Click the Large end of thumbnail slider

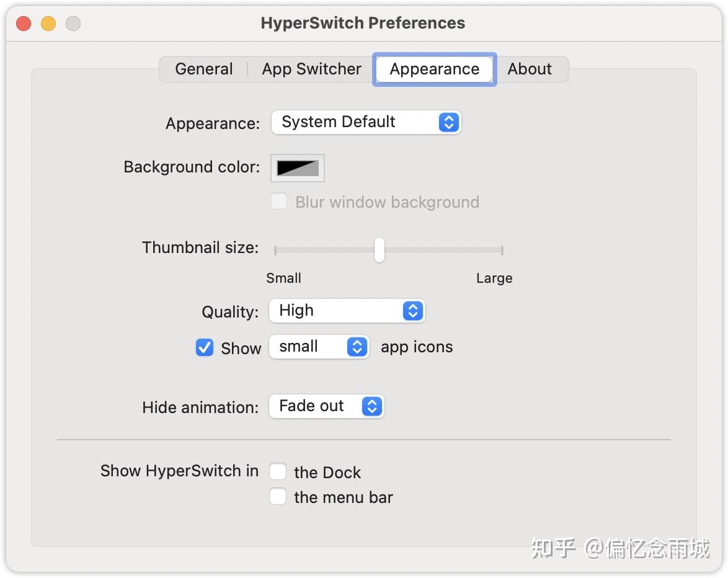click(x=502, y=250)
